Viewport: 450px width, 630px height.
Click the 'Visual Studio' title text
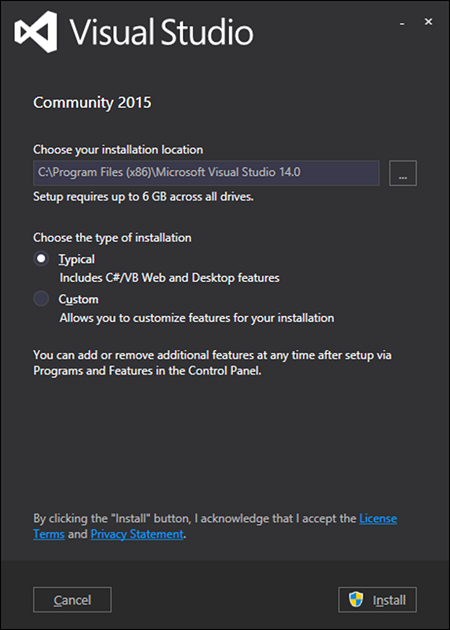pyautogui.click(x=162, y=32)
